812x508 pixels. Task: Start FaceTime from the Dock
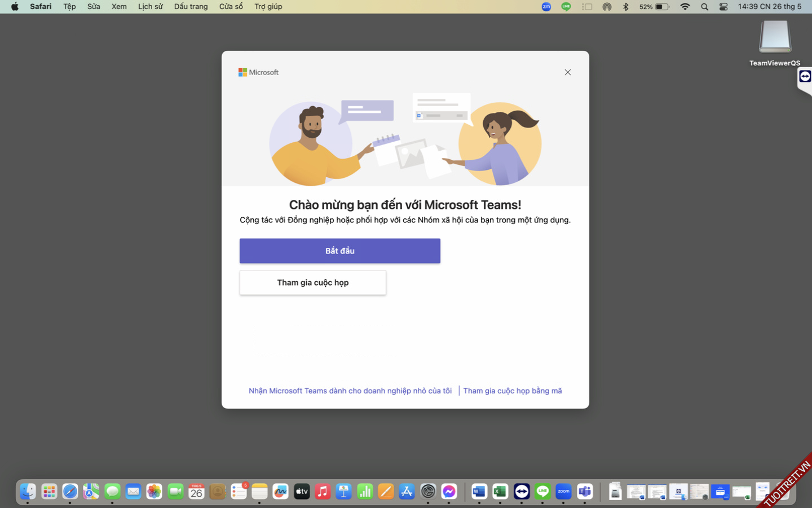coord(175,492)
